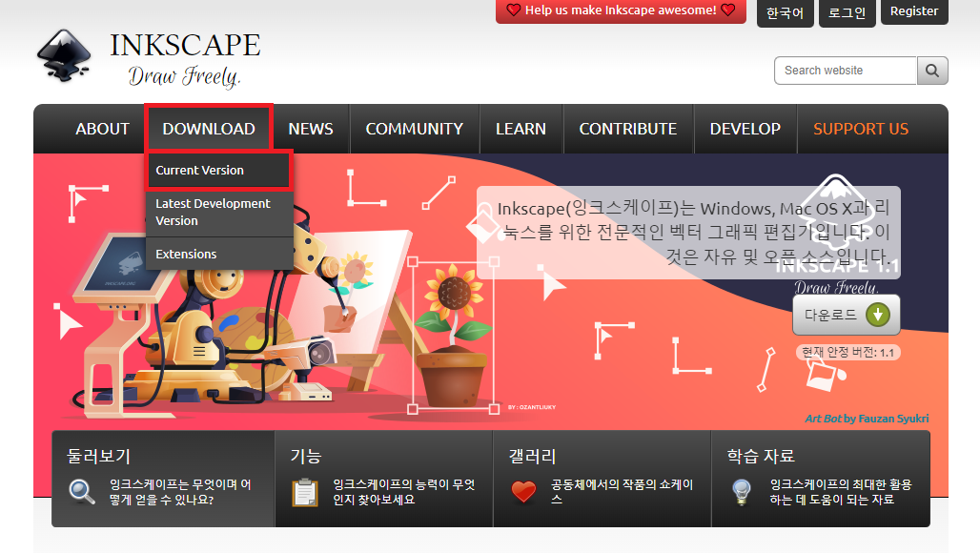Screen dimensions: 980x553
Task: Click the green download arrow icon
Action: 877,315
